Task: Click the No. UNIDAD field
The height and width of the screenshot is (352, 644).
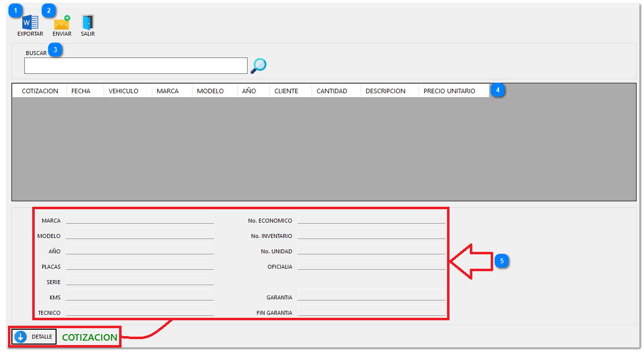Action: [372, 248]
